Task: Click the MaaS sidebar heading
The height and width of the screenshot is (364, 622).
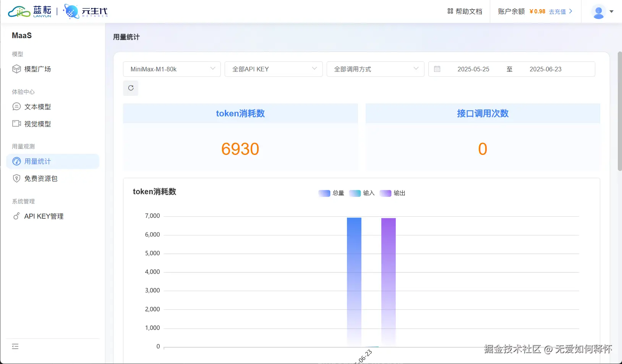Action: pyautogui.click(x=22, y=35)
